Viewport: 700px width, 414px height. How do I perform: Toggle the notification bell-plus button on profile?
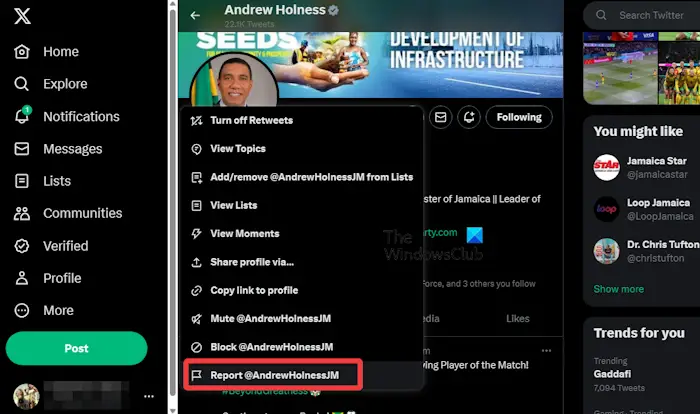point(469,117)
